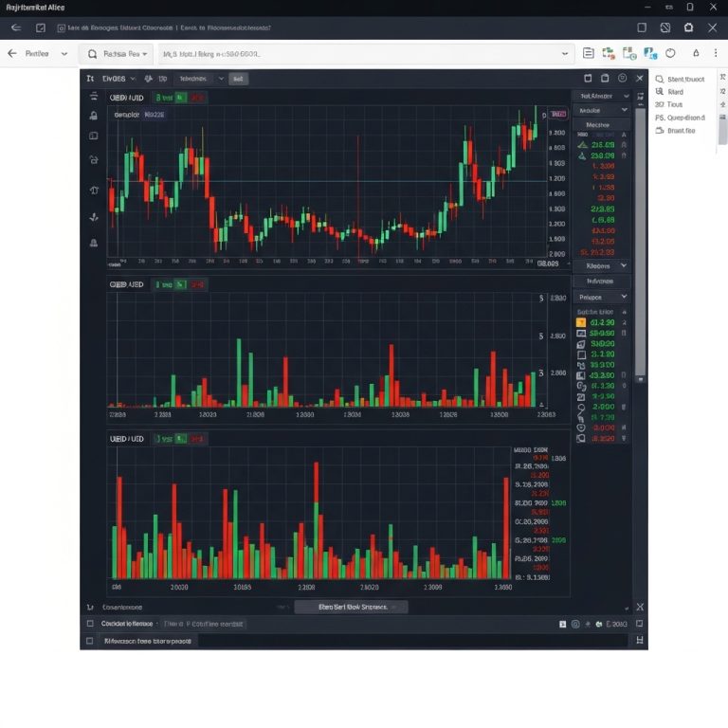
Task: Click the refresh icon in browser toolbar
Action: pos(670,54)
